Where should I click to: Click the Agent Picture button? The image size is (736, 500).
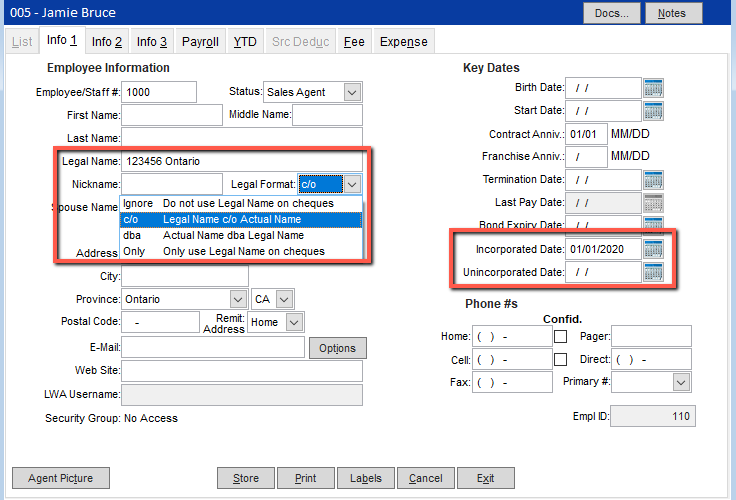pos(61,478)
